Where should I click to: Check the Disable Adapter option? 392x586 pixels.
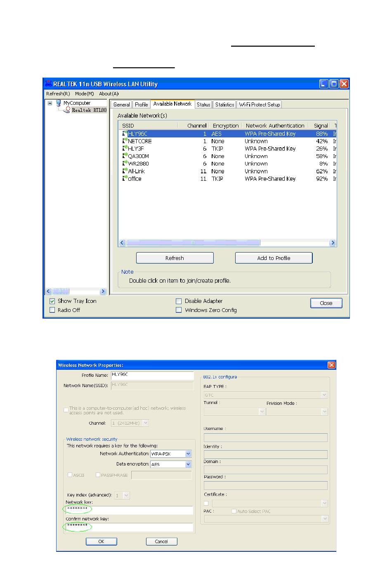click(179, 301)
